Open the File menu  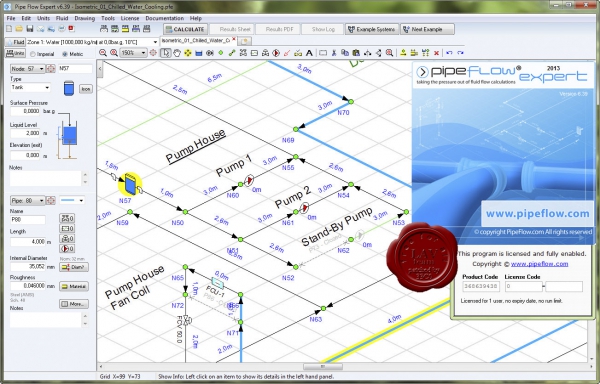coord(11,18)
